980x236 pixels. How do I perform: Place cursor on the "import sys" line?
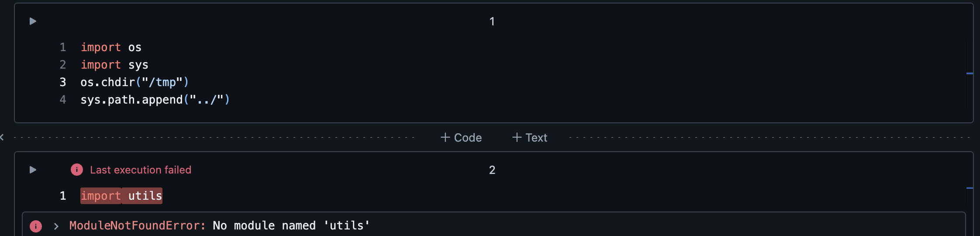(114, 65)
